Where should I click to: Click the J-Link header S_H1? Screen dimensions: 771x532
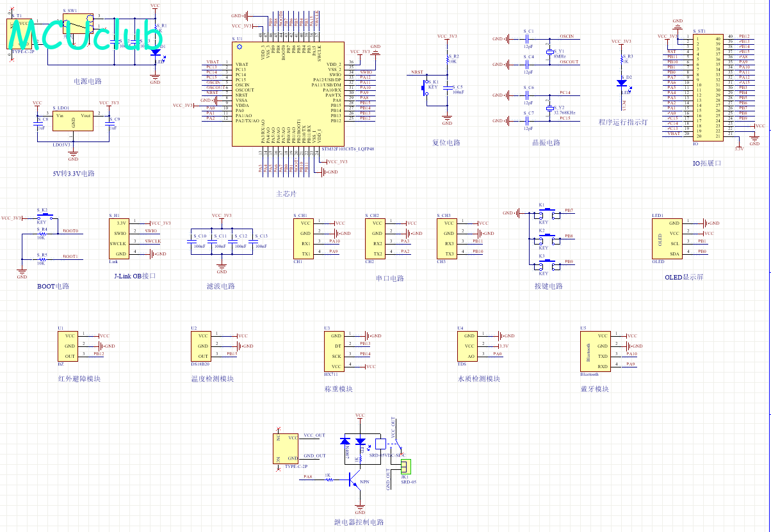[x=119, y=239]
